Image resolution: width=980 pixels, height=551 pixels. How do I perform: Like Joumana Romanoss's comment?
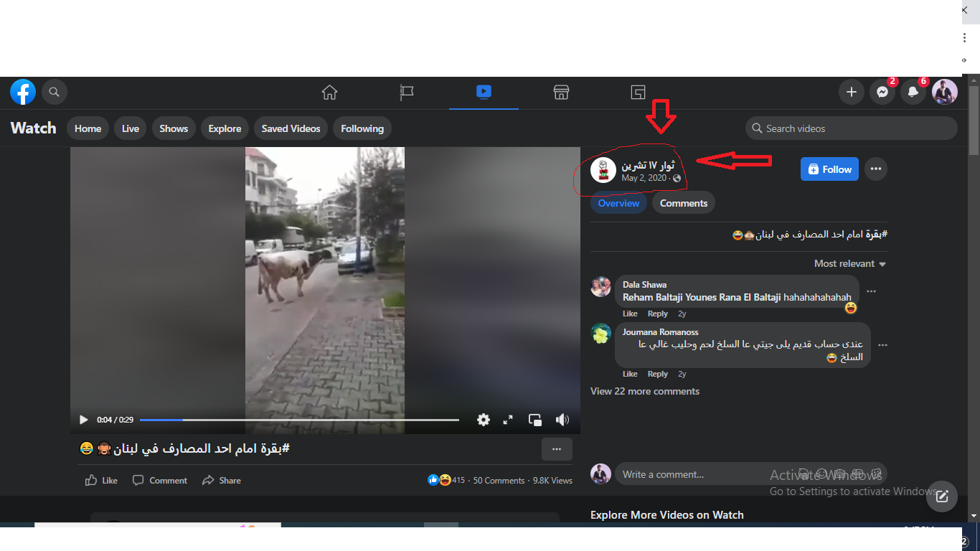click(630, 374)
